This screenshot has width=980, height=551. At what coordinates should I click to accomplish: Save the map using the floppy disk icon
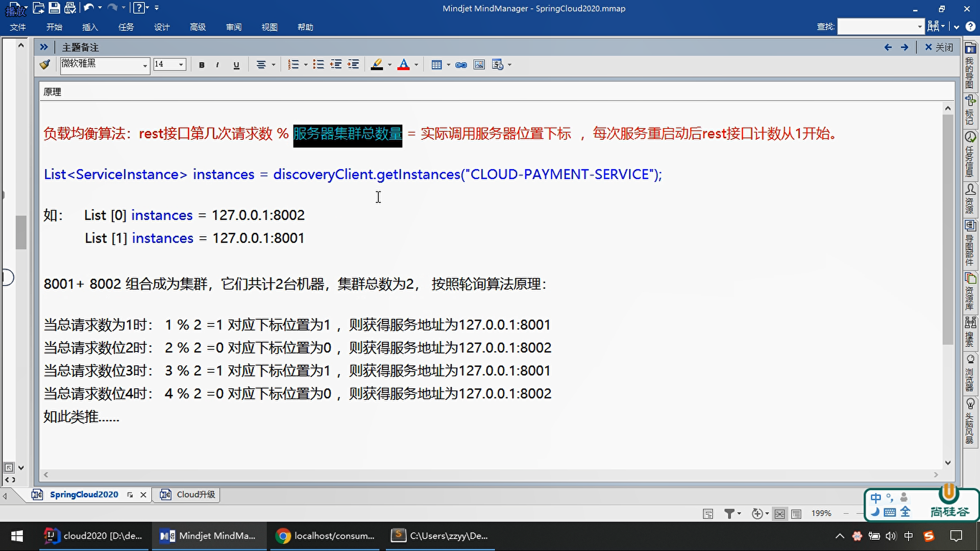point(54,8)
